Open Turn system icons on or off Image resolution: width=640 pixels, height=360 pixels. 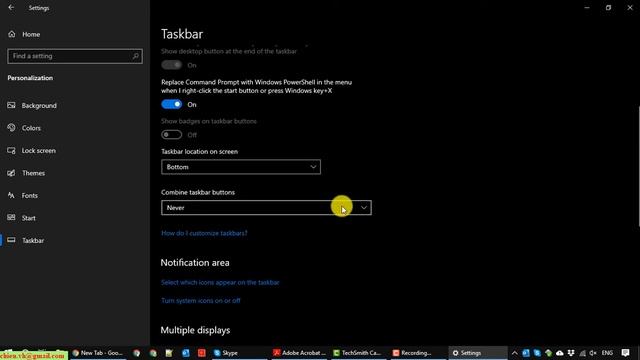click(200, 300)
